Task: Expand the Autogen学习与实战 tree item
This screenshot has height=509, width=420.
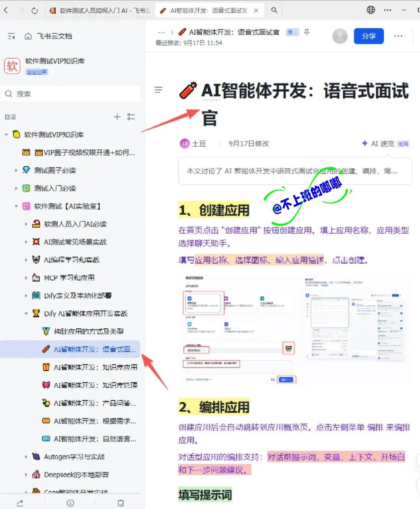Action: (x=26, y=457)
